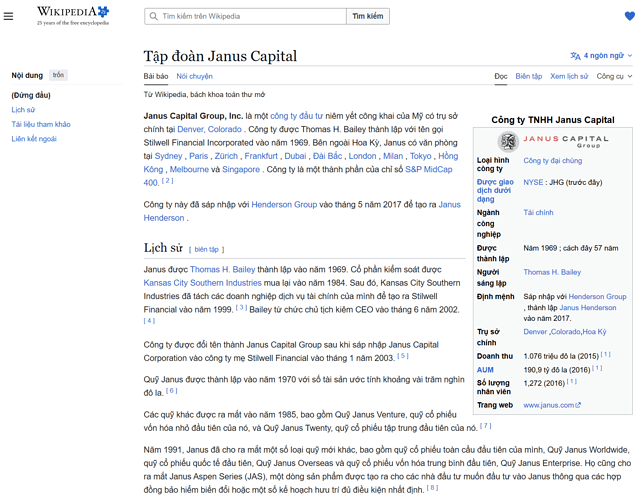
Task: Click into the Wikipedia search field
Action: pyautogui.click(x=245, y=16)
